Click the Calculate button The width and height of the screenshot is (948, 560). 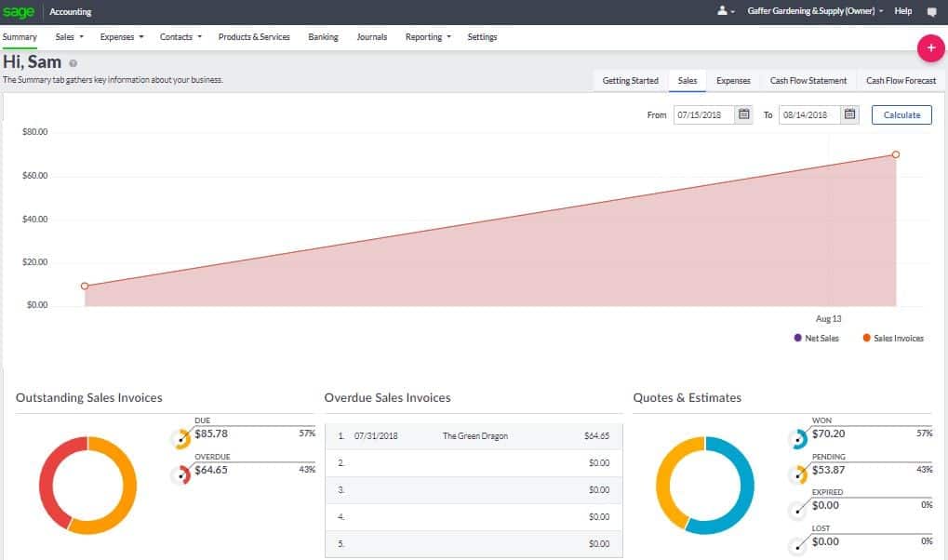[x=901, y=115]
